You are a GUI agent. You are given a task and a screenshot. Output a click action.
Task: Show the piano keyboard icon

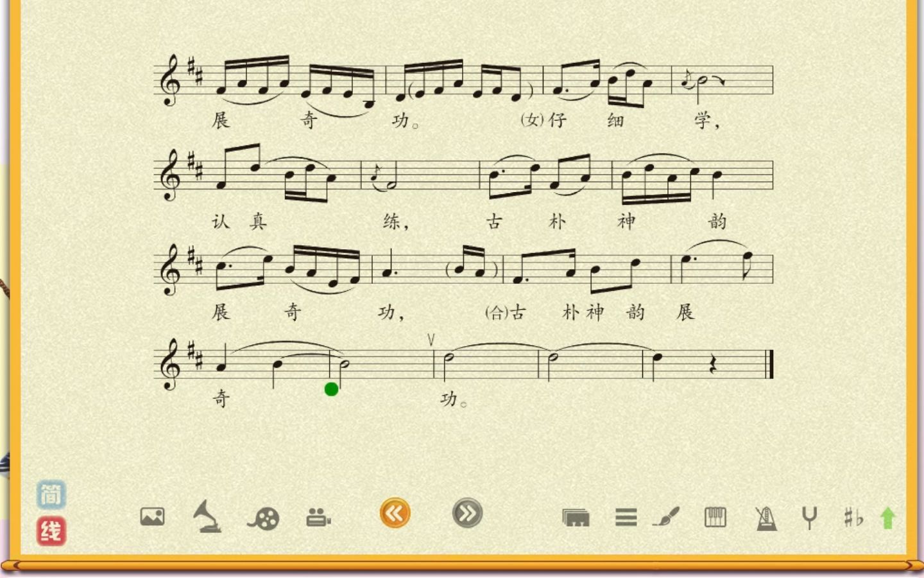[715, 517]
